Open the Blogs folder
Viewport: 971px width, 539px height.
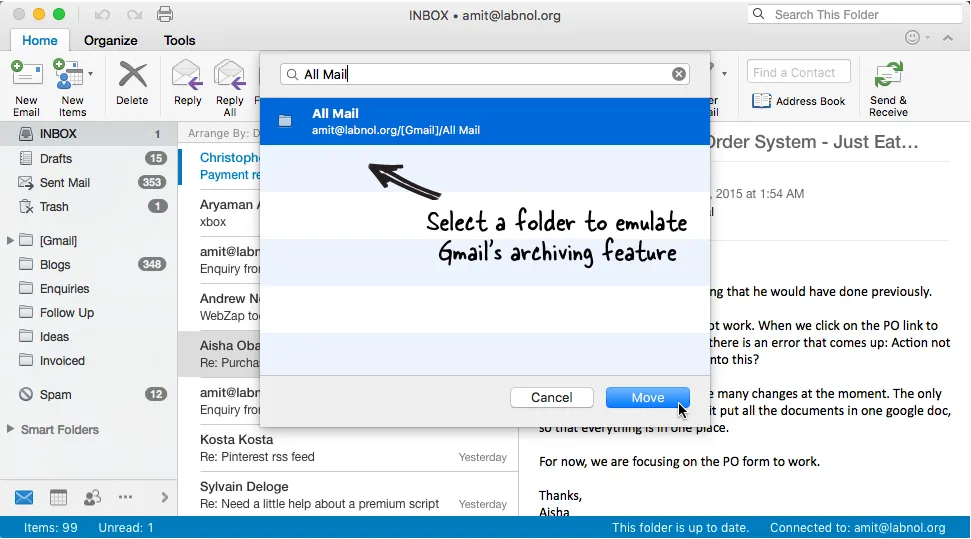(89, 265)
